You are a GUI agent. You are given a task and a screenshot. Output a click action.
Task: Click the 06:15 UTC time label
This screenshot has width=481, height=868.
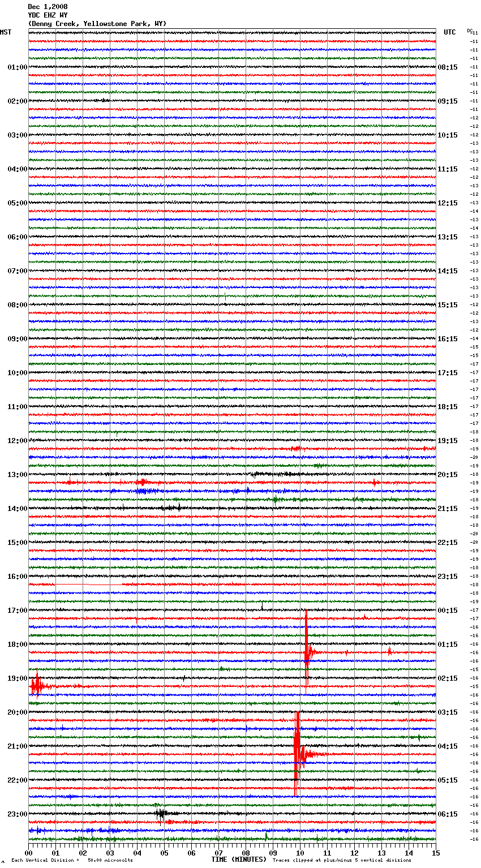pyautogui.click(x=448, y=814)
